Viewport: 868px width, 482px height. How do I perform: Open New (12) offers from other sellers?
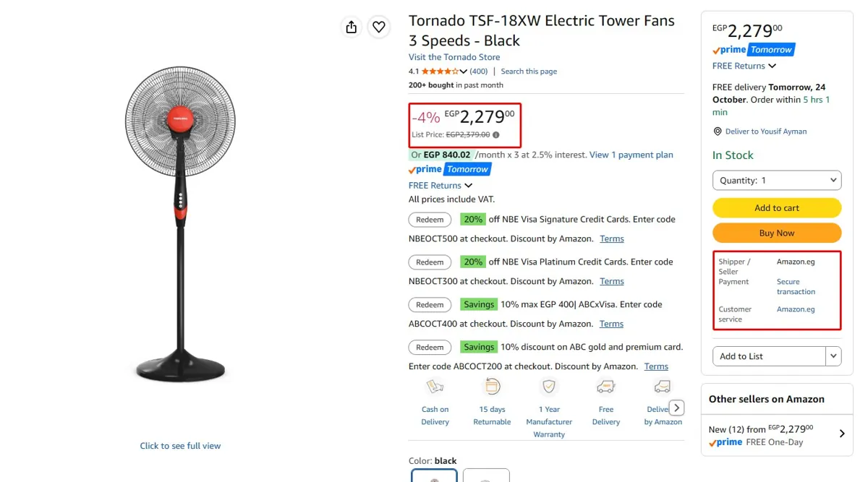tap(777, 435)
